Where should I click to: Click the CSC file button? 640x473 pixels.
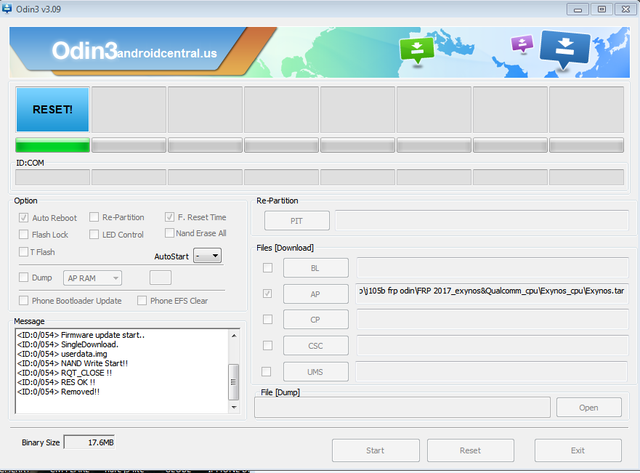316,346
